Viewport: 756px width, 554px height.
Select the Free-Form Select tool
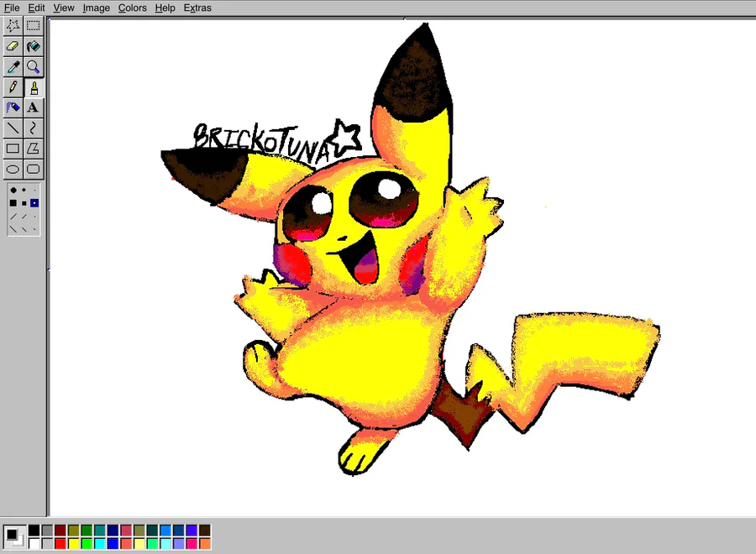[x=13, y=25]
